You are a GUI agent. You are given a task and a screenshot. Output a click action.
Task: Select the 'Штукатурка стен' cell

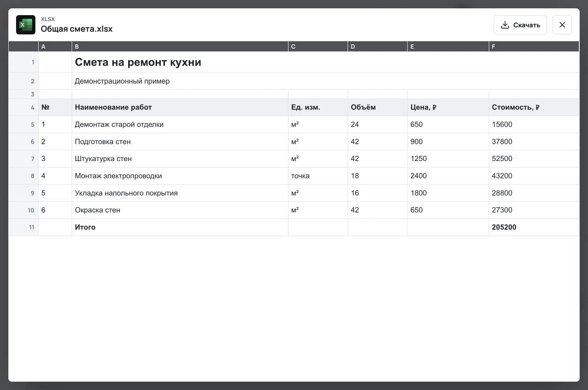[x=180, y=159]
